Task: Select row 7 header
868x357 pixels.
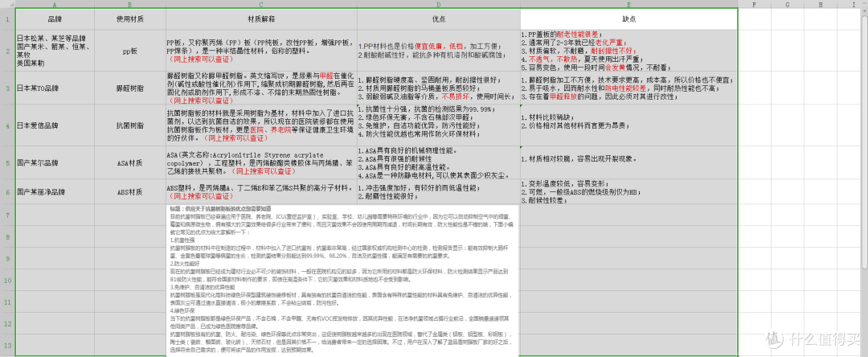Action: click(8, 215)
